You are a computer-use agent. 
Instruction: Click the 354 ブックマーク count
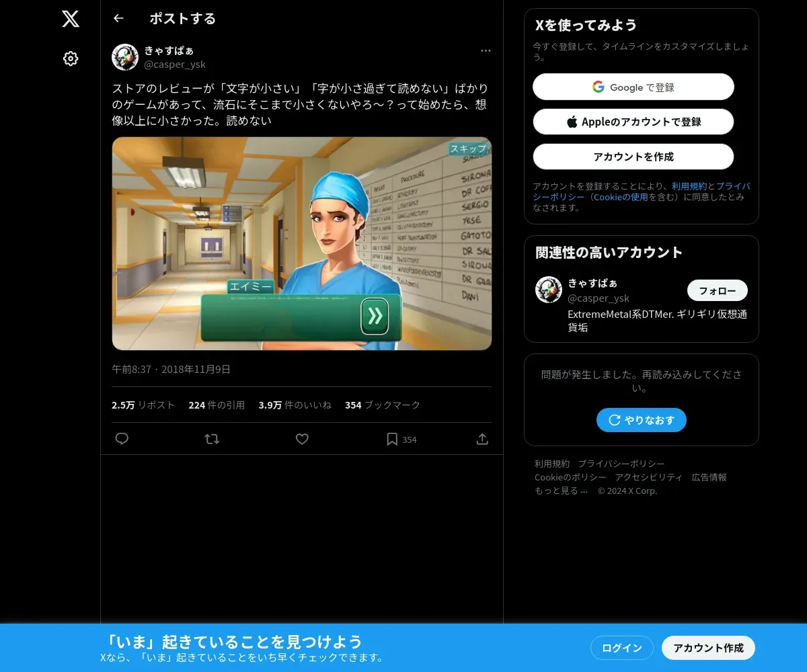(x=383, y=405)
